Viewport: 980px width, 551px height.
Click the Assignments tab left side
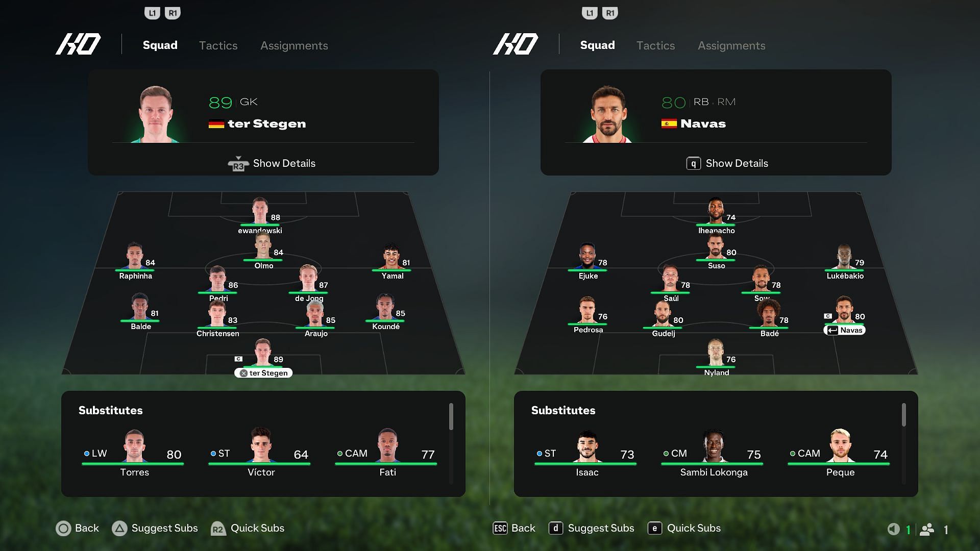[294, 45]
